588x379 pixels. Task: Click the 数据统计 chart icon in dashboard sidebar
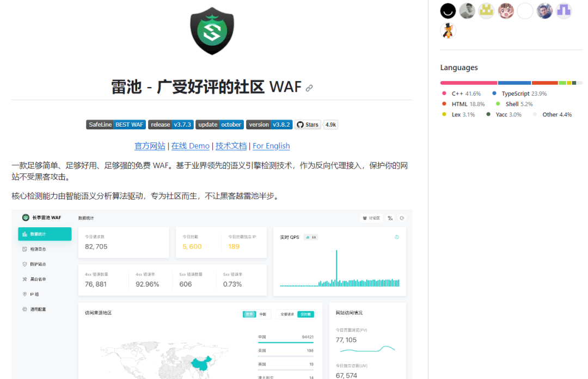24,234
